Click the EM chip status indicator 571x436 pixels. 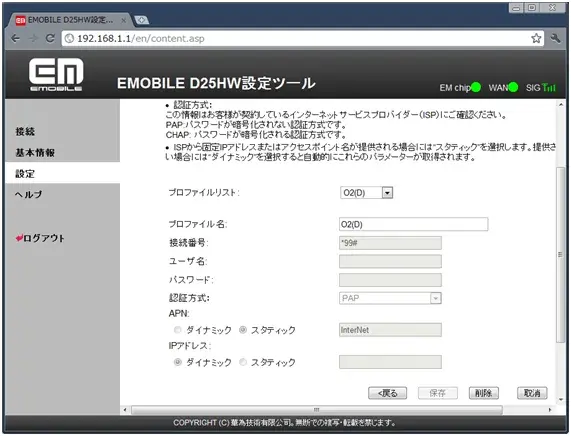coord(476,87)
